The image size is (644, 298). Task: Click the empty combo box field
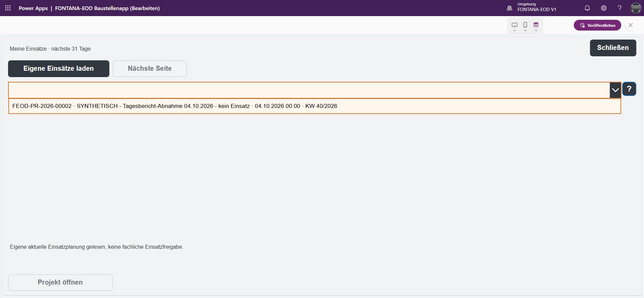point(309,90)
